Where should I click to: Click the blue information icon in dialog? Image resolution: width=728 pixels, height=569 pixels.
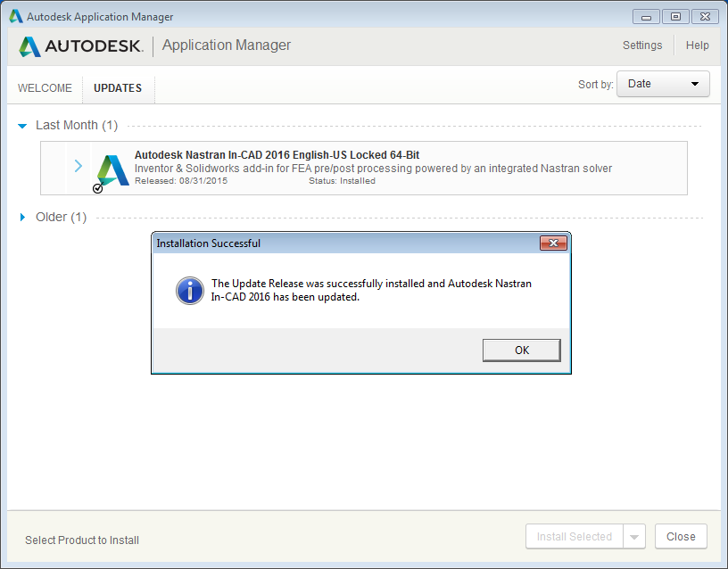point(189,291)
